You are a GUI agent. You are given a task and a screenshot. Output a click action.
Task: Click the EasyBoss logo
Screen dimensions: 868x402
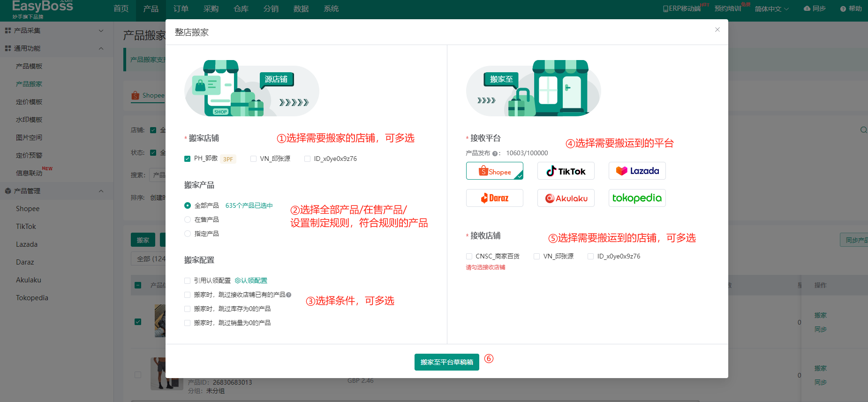42,9
